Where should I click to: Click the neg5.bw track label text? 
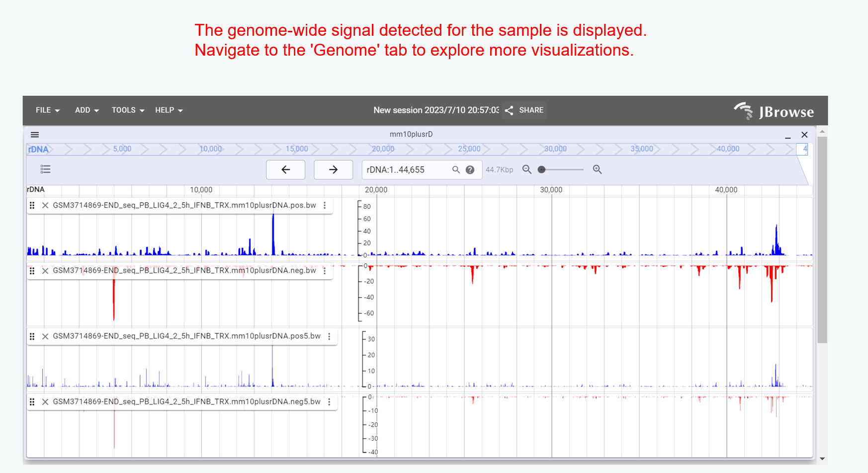(x=187, y=402)
